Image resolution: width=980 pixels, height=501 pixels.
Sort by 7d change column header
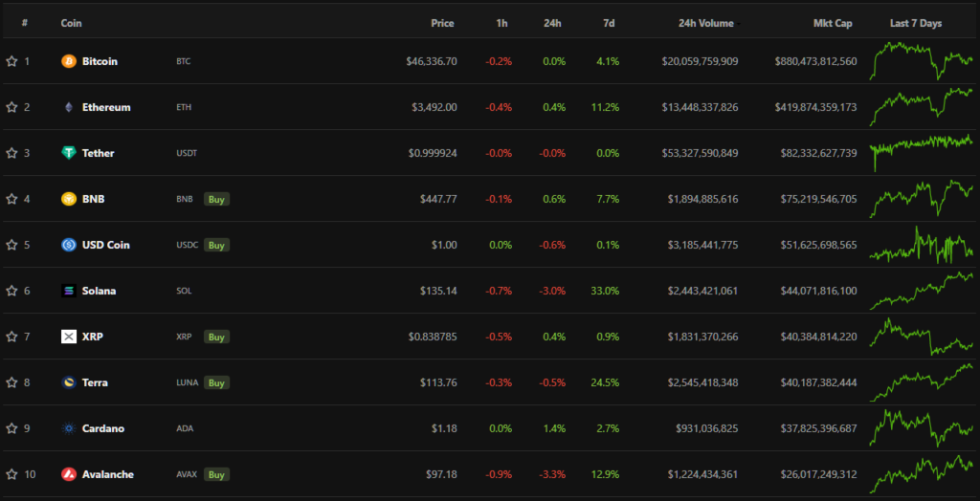[610, 23]
